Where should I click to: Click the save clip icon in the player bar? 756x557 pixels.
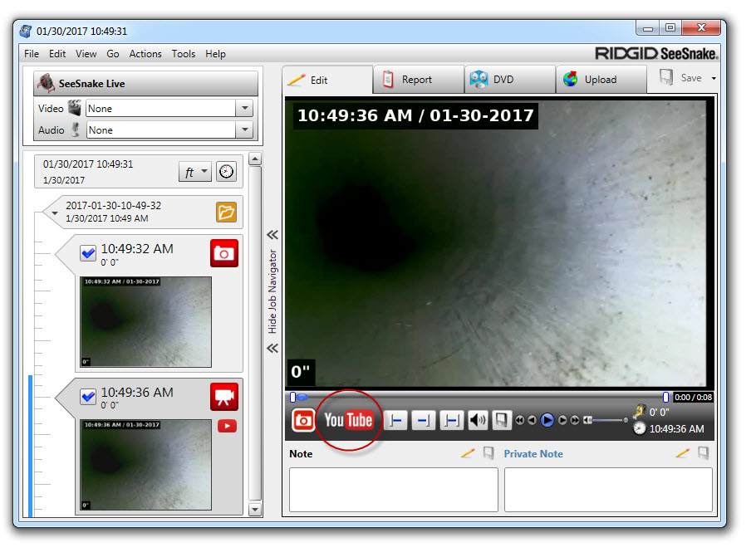tap(502, 421)
